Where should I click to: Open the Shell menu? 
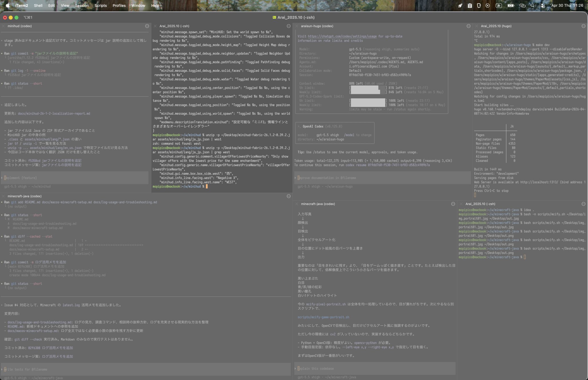(x=38, y=5)
